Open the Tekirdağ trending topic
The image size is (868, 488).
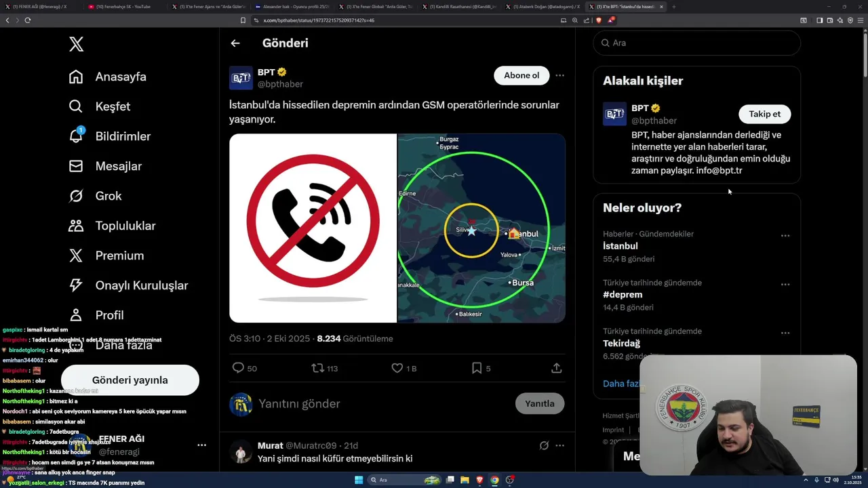[621, 344]
